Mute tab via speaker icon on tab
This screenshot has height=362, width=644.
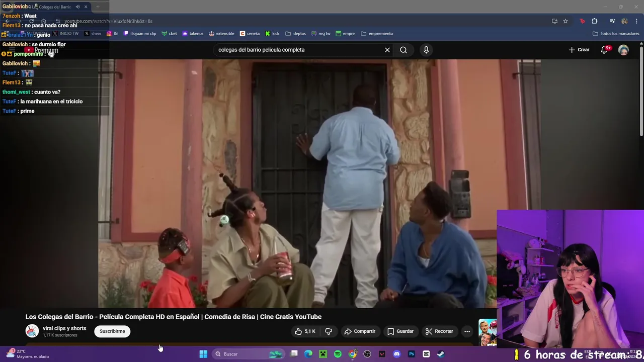77,7
